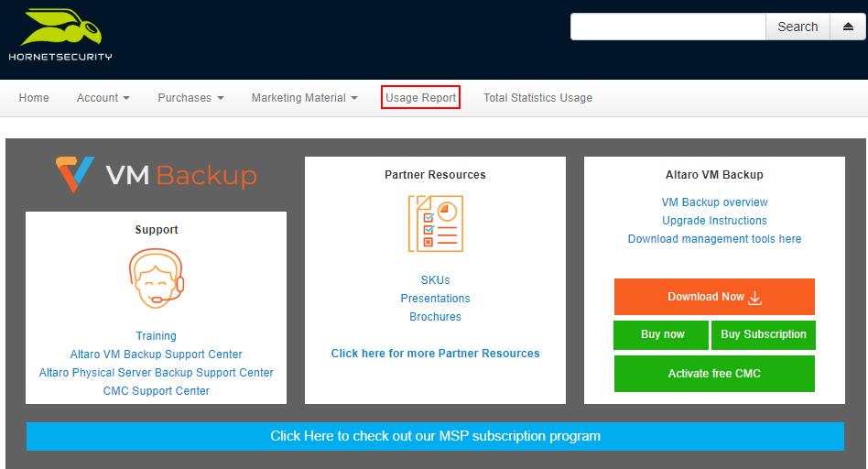
Task: Open Total Statistics Usage
Action: point(537,97)
